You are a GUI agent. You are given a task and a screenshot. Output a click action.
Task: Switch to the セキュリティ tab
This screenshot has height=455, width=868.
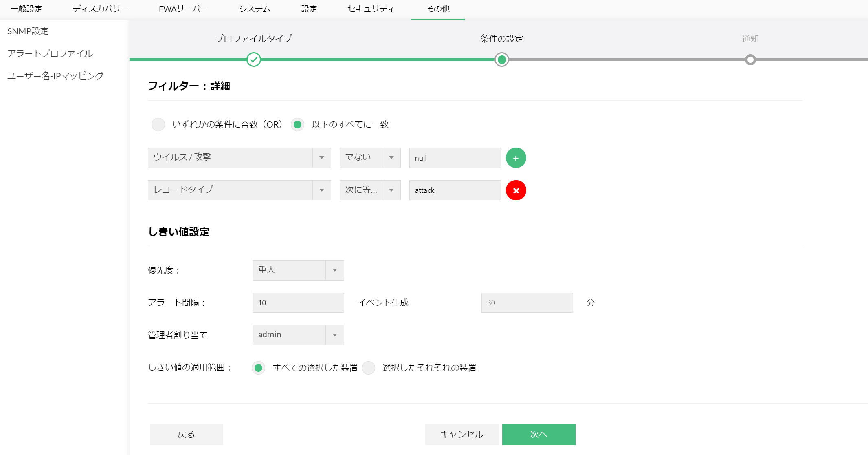coord(371,9)
